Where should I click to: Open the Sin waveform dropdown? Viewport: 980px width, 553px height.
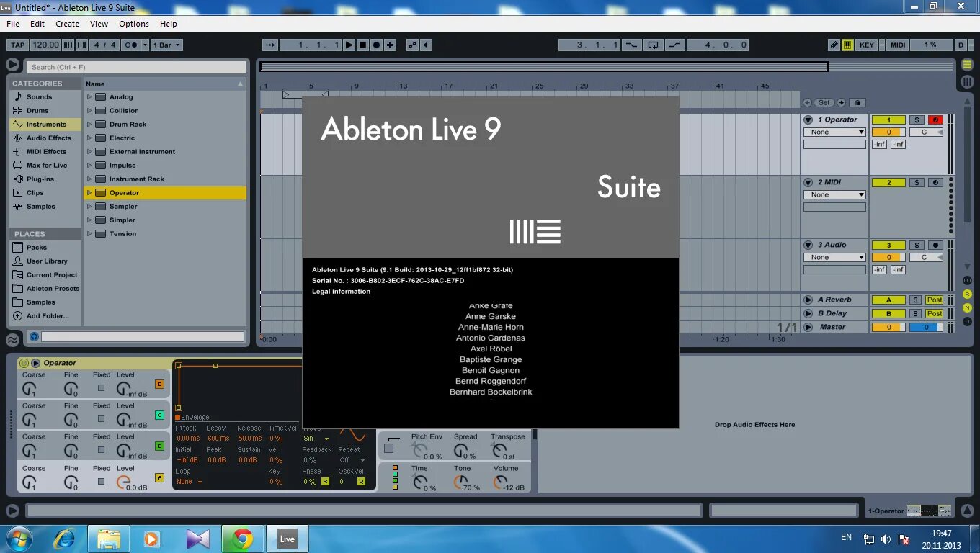pyautogui.click(x=316, y=439)
